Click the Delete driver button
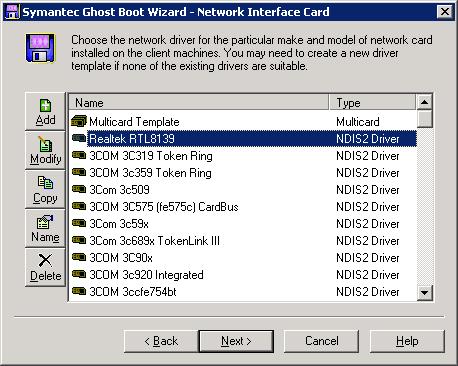 click(x=45, y=268)
